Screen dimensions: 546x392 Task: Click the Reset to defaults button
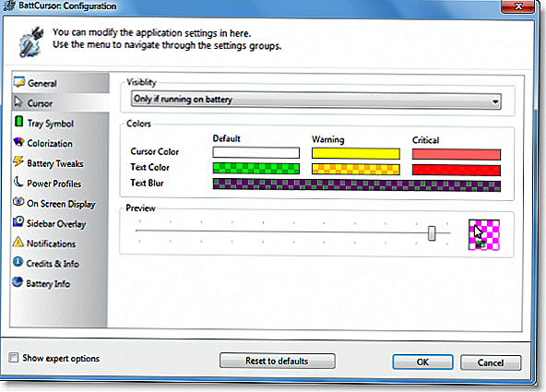tap(278, 361)
